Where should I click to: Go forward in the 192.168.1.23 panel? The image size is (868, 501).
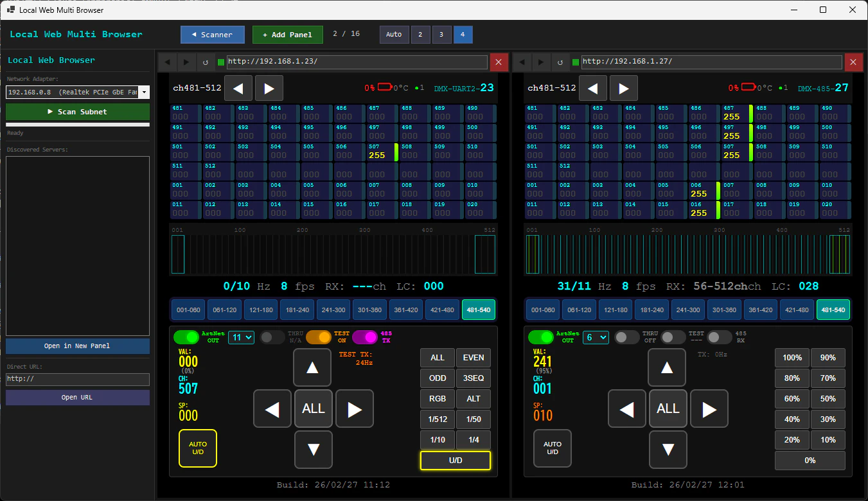pos(187,62)
